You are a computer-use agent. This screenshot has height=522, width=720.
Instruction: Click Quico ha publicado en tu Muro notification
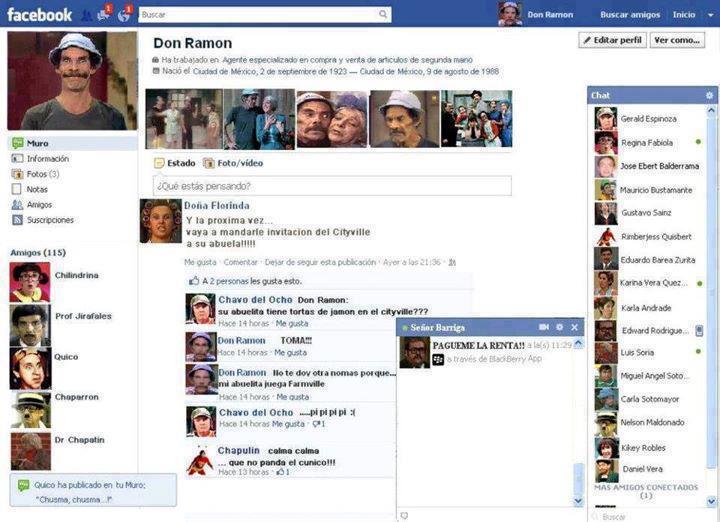pos(93,491)
